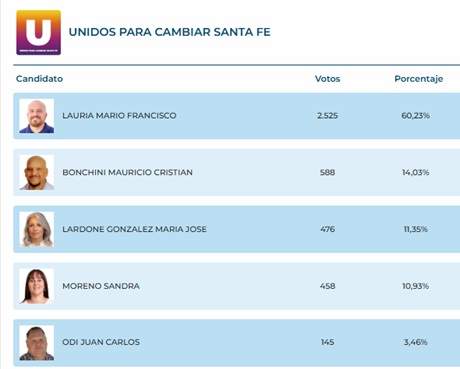Select the name Moreno Sandra
460x369 pixels.
[x=101, y=286]
